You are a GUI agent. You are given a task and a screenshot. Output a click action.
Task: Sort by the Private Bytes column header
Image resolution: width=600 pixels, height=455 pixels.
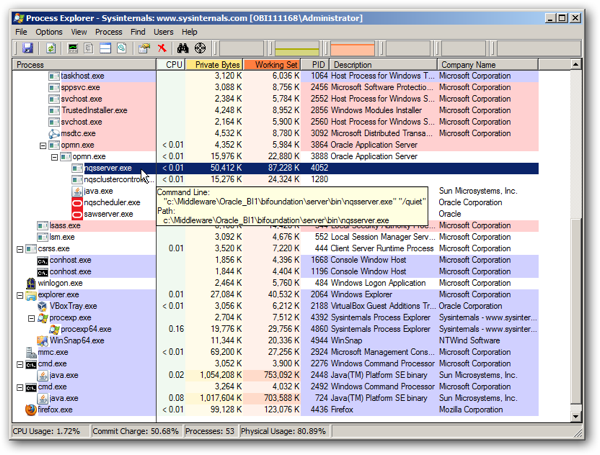[x=214, y=64]
